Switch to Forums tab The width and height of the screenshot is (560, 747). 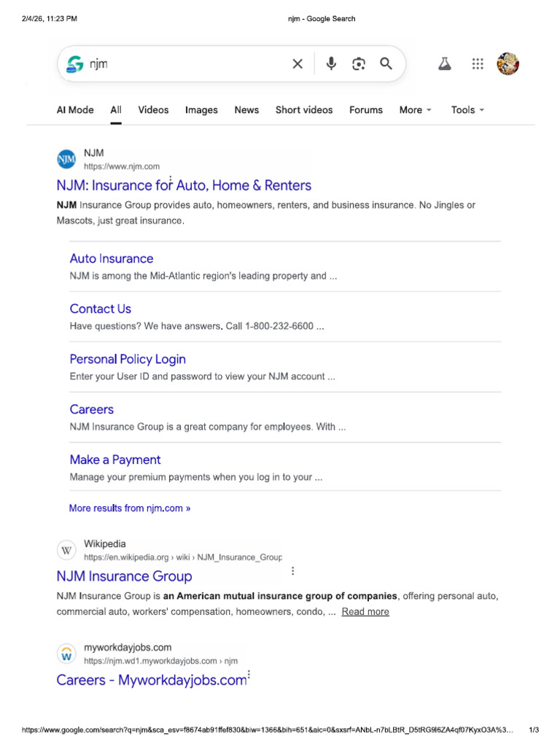click(366, 110)
